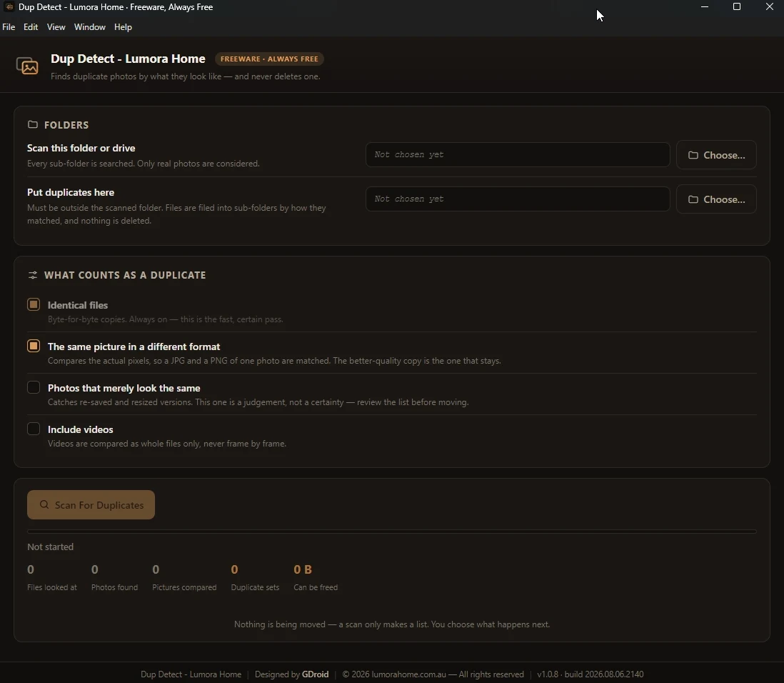784x683 pixels.
Task: Click the sliders icon beside What Counts
Action: tap(33, 275)
